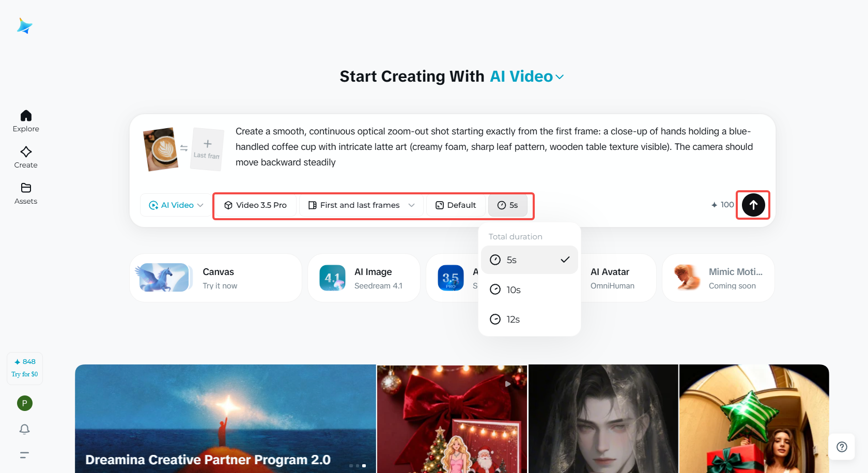Open the red bow Christmas video thumbnail
The image size is (868, 473).
452,419
